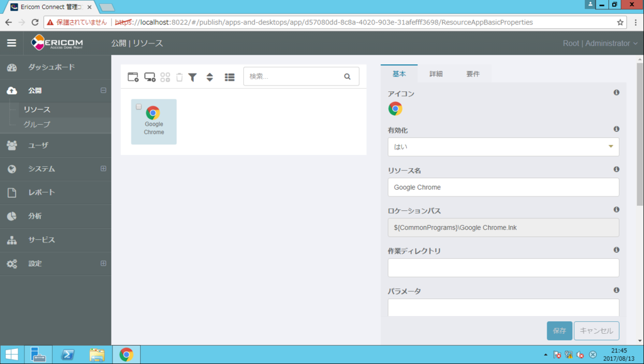Viewport: 644px width, 364px height.
Task: Expand the 設定 section
Action: 104,263
